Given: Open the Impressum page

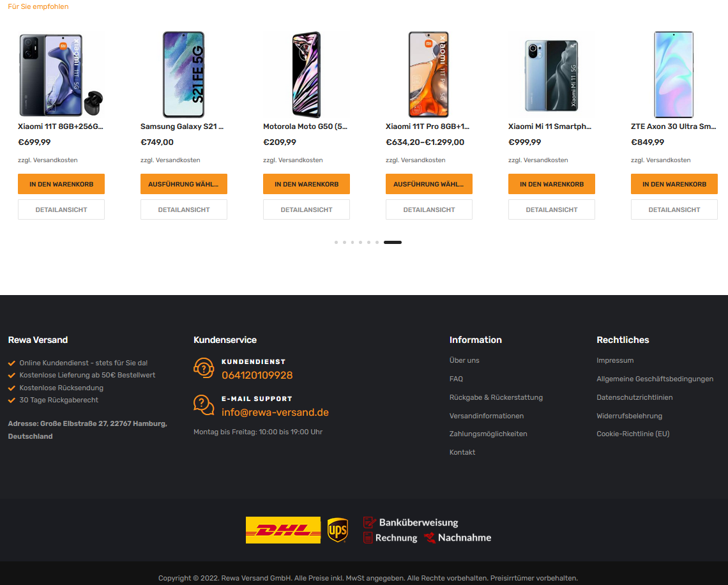Looking at the screenshot, I should 615,360.
